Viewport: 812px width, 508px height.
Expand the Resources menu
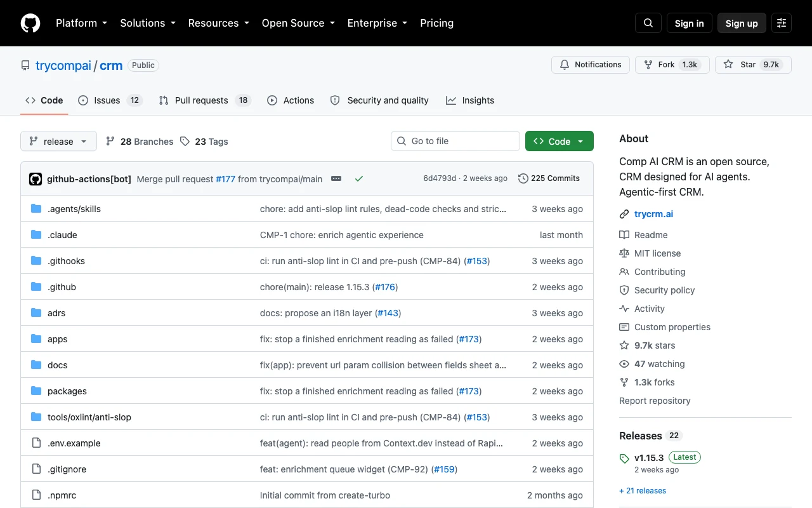coord(219,23)
